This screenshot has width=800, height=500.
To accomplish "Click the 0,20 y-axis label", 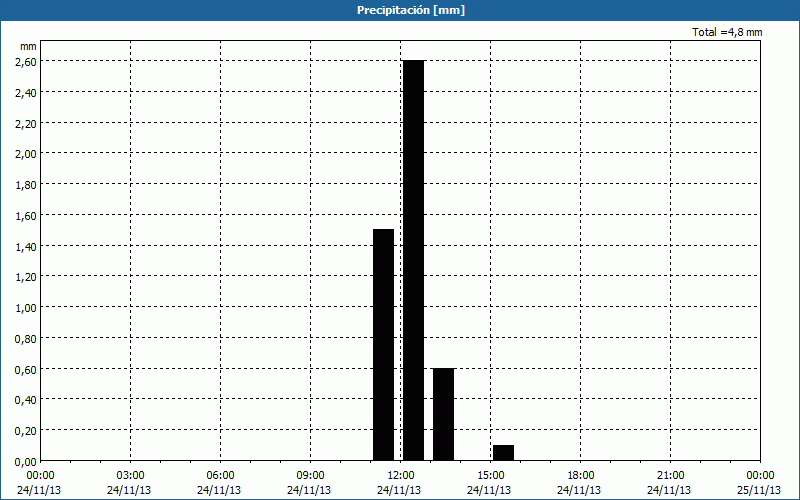I will 27,431.
